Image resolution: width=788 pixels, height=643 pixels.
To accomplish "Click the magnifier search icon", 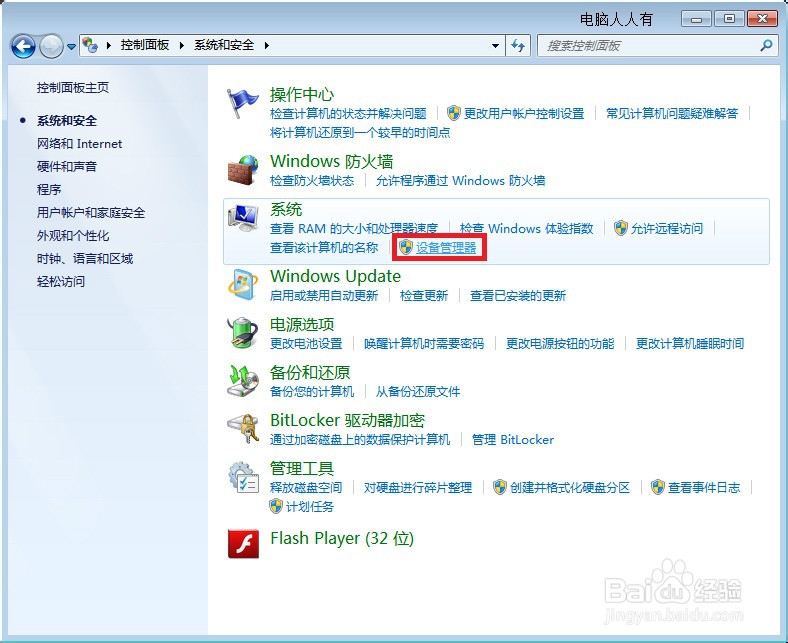I will [x=766, y=46].
